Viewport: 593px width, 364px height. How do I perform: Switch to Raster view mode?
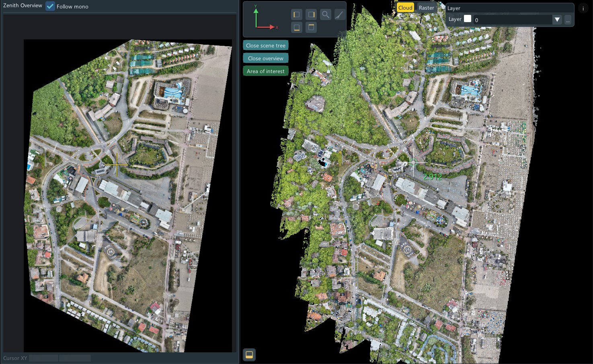pos(427,8)
